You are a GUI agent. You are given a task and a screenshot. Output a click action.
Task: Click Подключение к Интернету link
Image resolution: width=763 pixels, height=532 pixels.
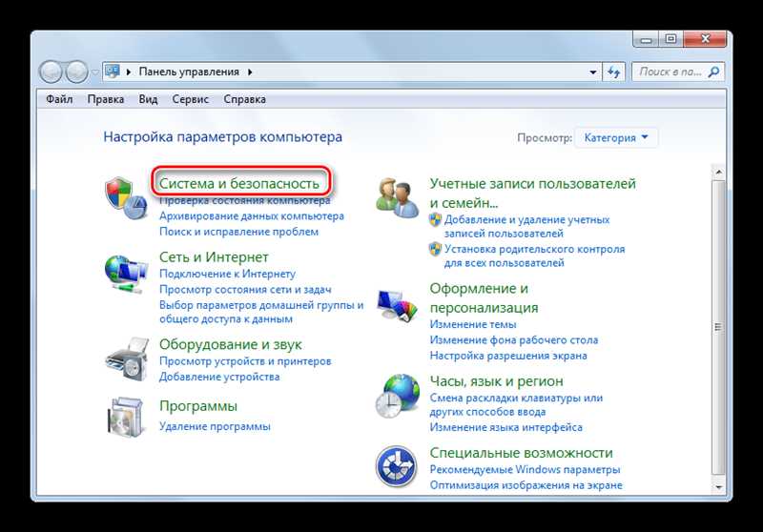point(227,274)
